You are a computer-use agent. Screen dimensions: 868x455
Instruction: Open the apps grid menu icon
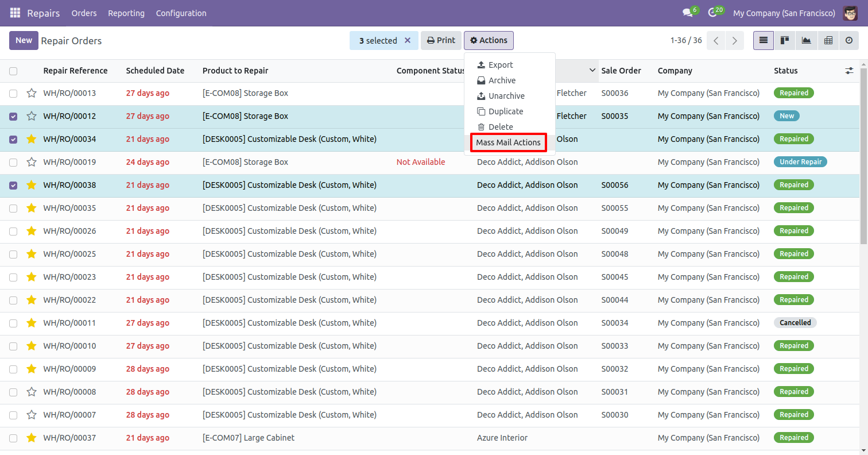pyautogui.click(x=15, y=13)
